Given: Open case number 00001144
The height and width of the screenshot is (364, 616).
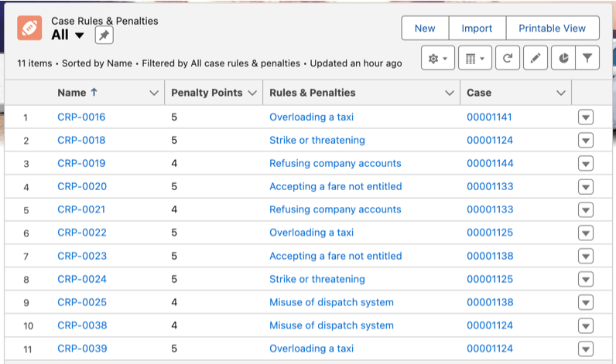Looking at the screenshot, I should click(489, 163).
